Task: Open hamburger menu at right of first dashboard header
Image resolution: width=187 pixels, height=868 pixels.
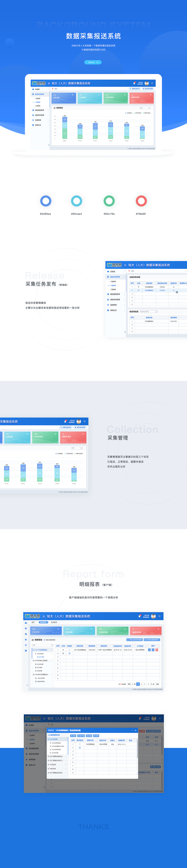Action: pyautogui.click(x=152, y=83)
